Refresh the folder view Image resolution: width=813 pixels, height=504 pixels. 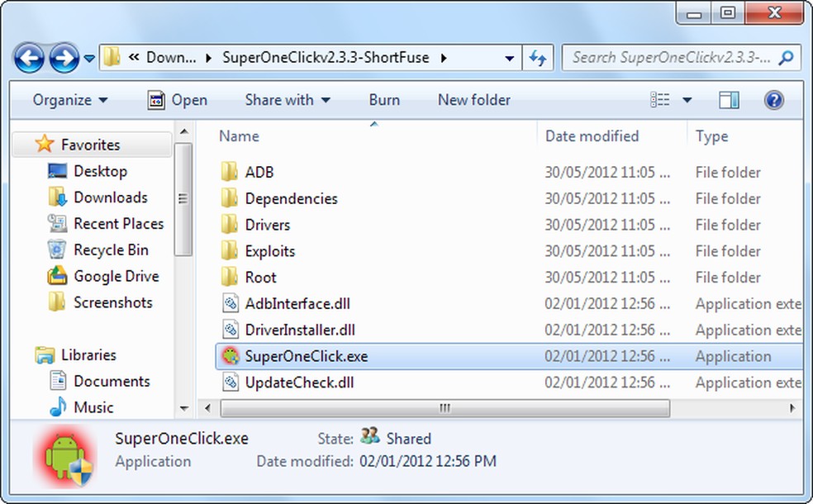(x=538, y=58)
